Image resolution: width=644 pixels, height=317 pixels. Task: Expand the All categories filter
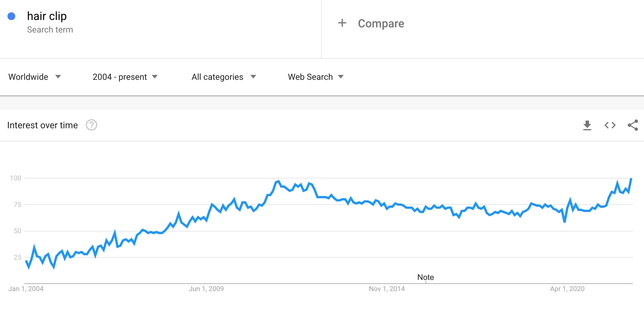click(224, 77)
